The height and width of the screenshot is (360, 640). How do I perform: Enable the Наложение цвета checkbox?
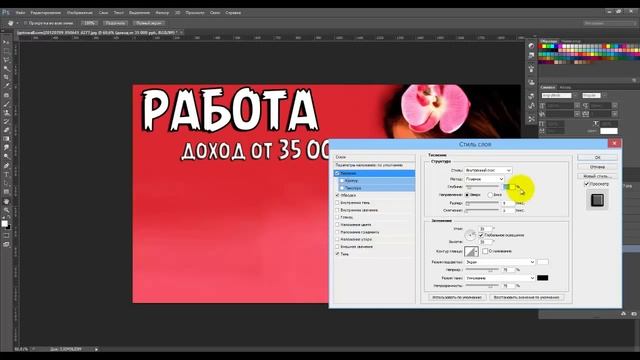(x=337, y=225)
